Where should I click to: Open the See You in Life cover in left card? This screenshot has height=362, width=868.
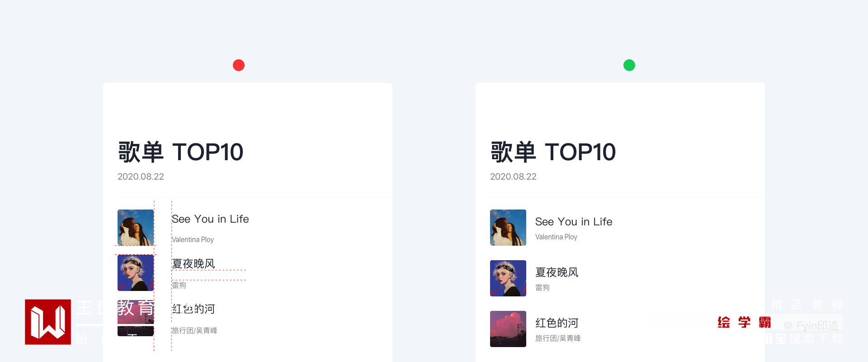click(x=136, y=228)
